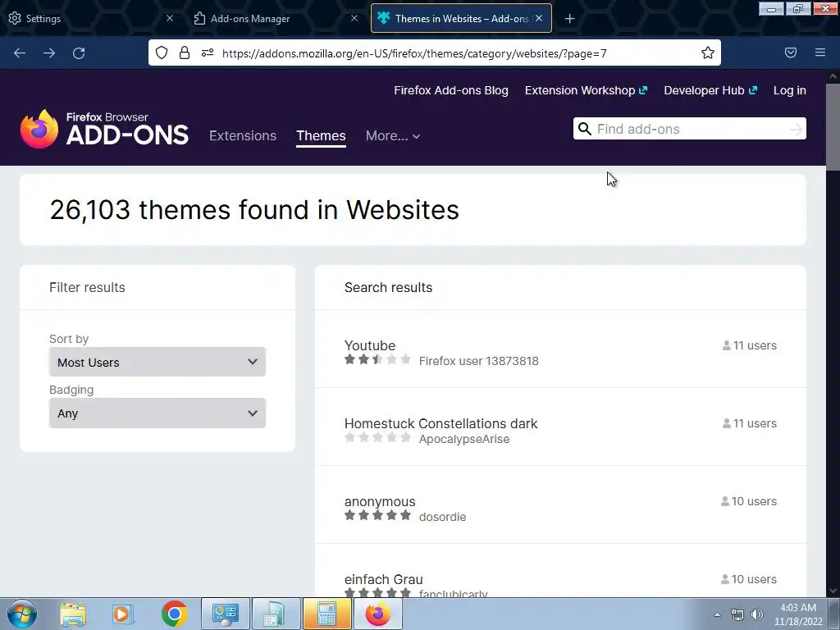Switch to the Add-ons Manager tab
The width and height of the screenshot is (840, 630).
pos(274,18)
